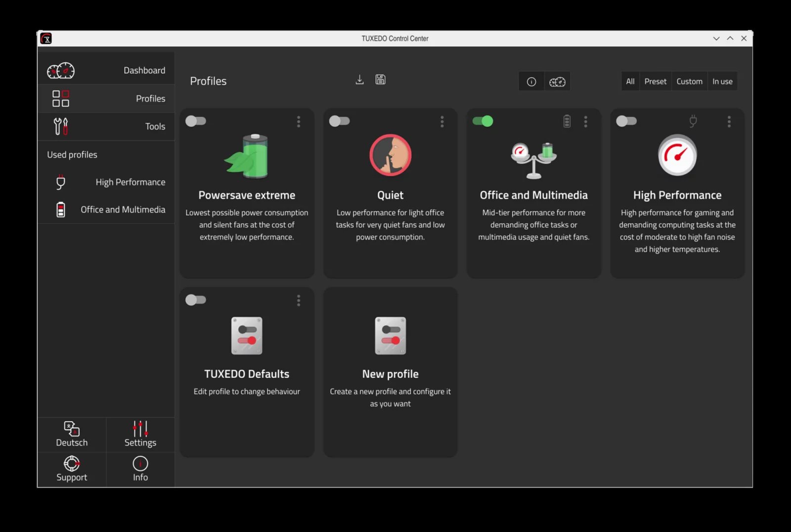Open Settings sliders icon
The height and width of the screenshot is (532, 791).
pos(140,429)
